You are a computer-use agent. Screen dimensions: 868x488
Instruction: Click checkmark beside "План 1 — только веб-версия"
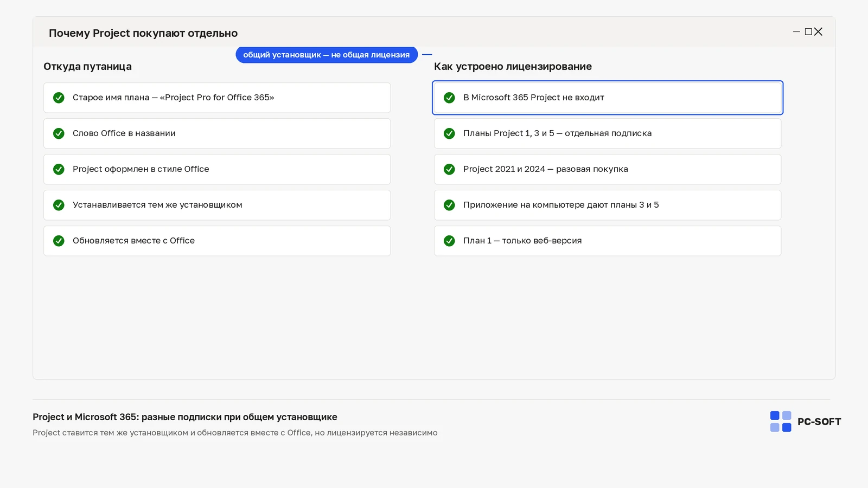click(x=449, y=241)
